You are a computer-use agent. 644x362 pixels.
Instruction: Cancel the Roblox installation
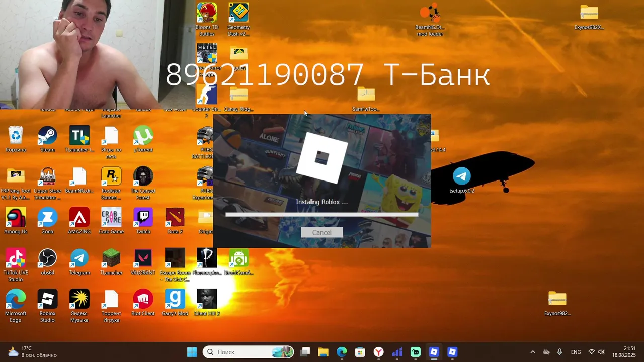click(x=321, y=232)
